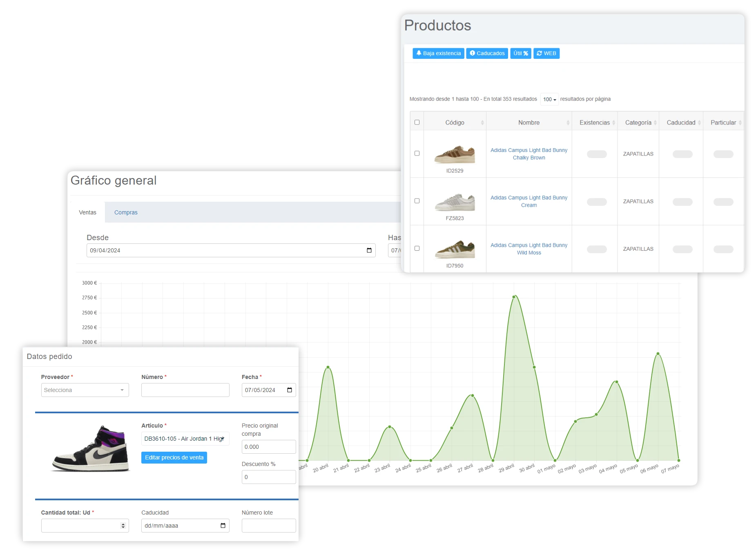Screen dimensions: 756x555
Task: Sort by Particular column arrows
Action: coord(740,123)
